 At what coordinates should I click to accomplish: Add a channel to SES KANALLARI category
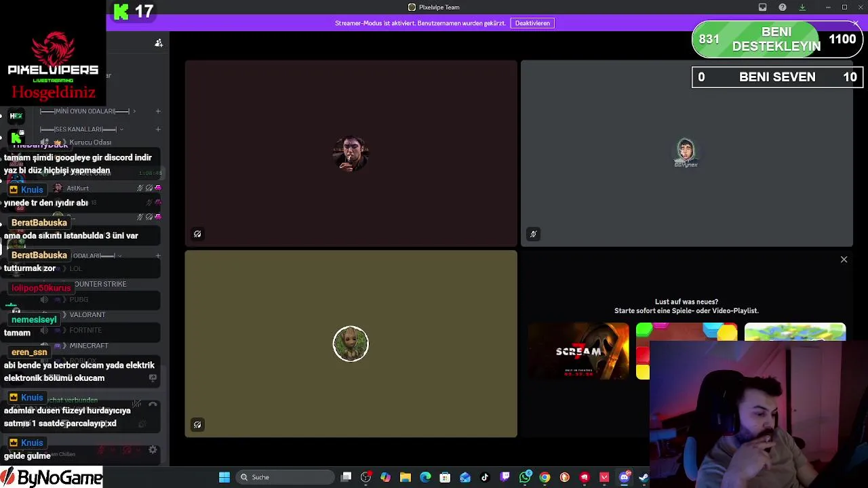coord(158,129)
